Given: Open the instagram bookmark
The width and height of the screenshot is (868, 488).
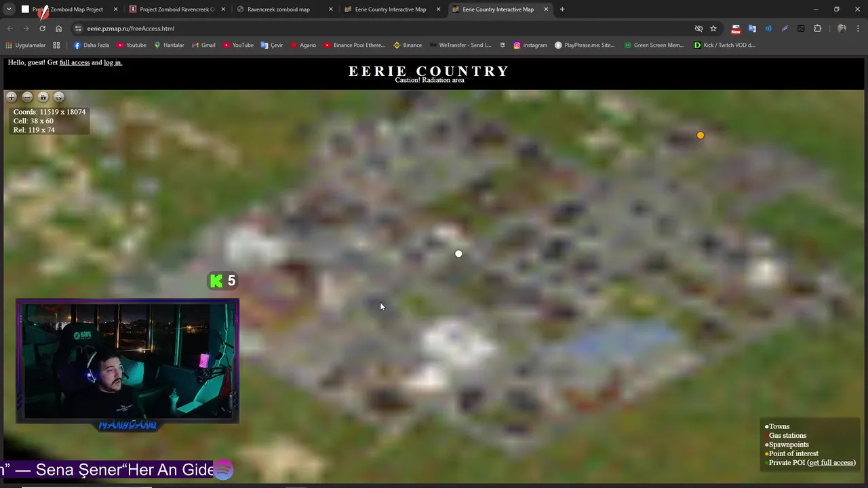Looking at the screenshot, I should coord(530,45).
